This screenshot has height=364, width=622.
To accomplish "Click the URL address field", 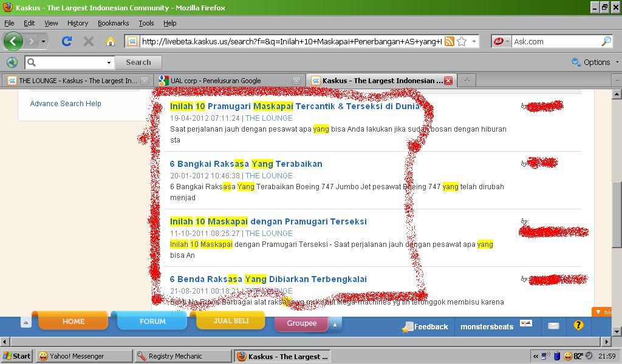I will point(292,41).
